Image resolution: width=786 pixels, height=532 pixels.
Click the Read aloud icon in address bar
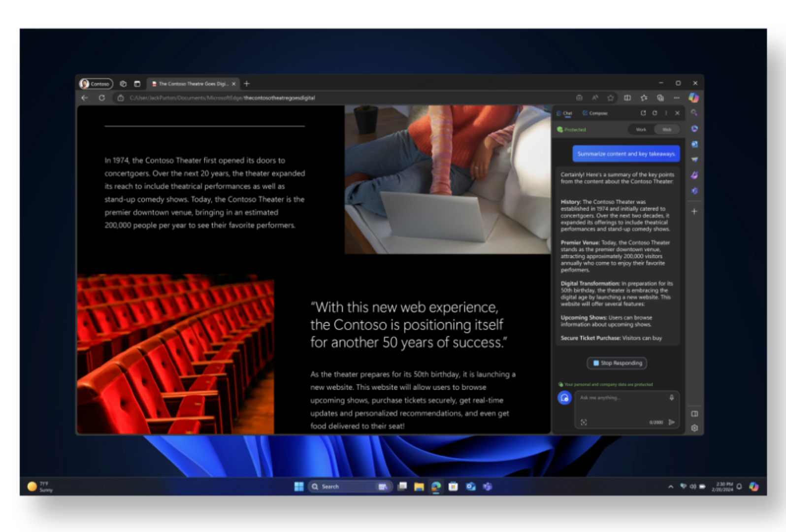595,98
